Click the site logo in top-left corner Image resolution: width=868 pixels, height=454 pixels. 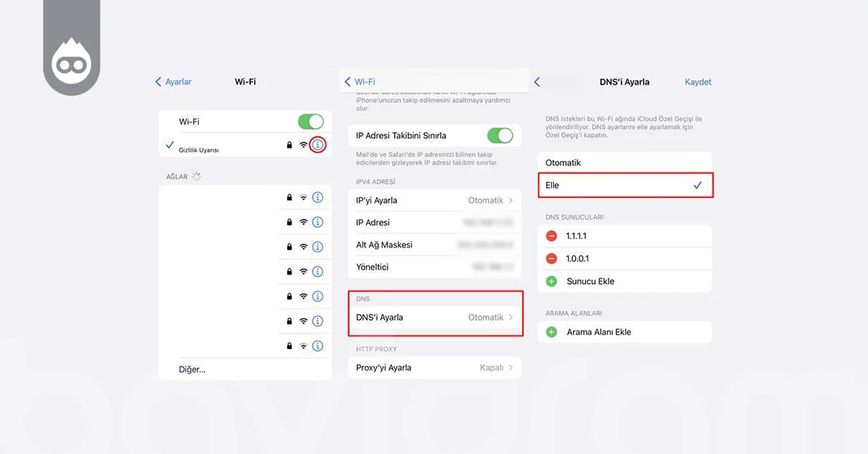[71, 65]
